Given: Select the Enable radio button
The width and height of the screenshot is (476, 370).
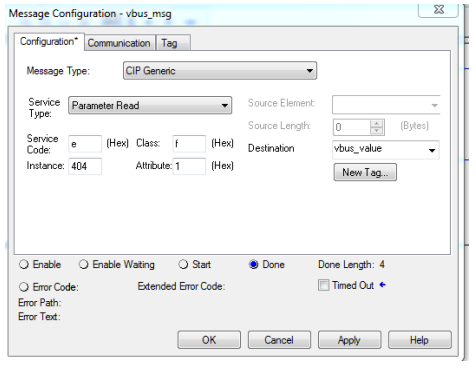Looking at the screenshot, I should point(24,265).
